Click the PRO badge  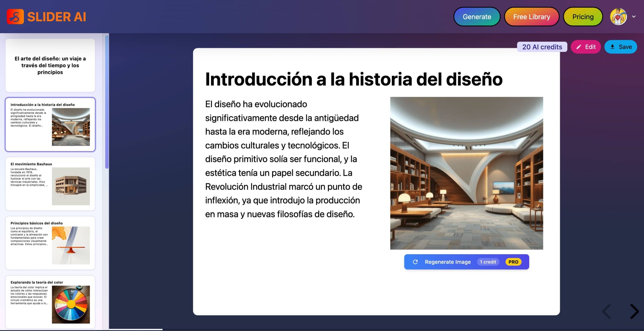pos(513,262)
